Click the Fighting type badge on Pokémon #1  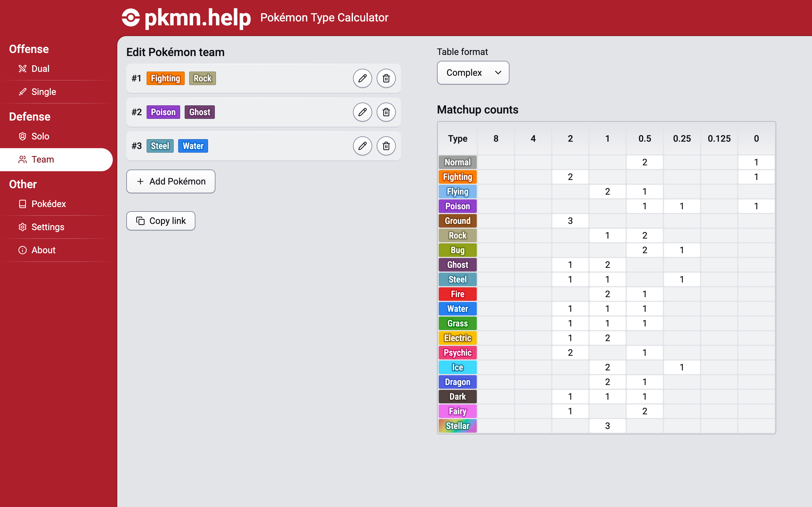[x=166, y=79]
